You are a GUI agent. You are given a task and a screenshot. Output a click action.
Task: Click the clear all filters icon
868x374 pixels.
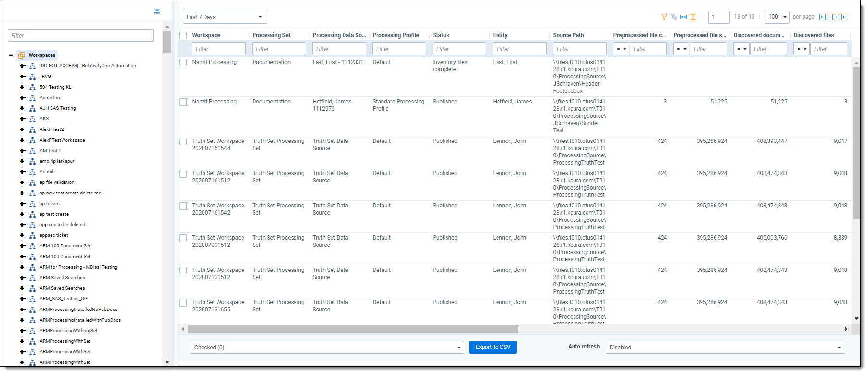(x=674, y=17)
